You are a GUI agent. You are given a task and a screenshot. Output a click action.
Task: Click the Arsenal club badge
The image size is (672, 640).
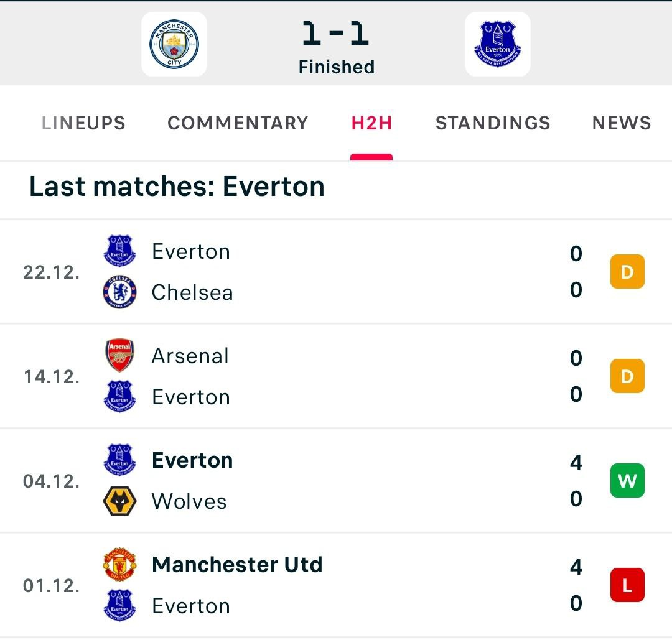coord(119,356)
